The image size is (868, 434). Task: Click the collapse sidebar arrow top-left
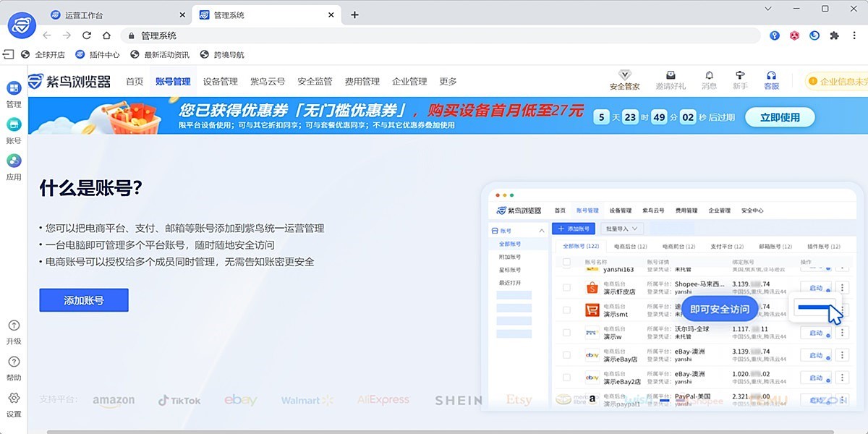click(x=9, y=54)
